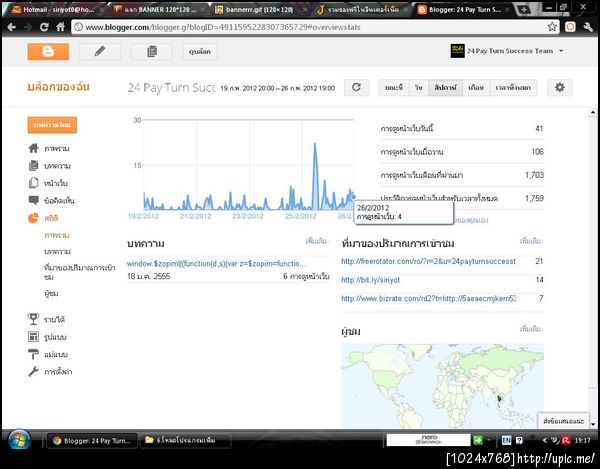Select the Month time range tab
The image size is (600, 469).
coord(476,88)
